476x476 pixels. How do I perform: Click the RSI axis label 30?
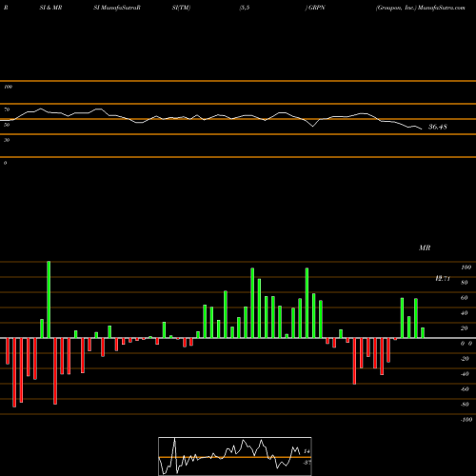7,140
